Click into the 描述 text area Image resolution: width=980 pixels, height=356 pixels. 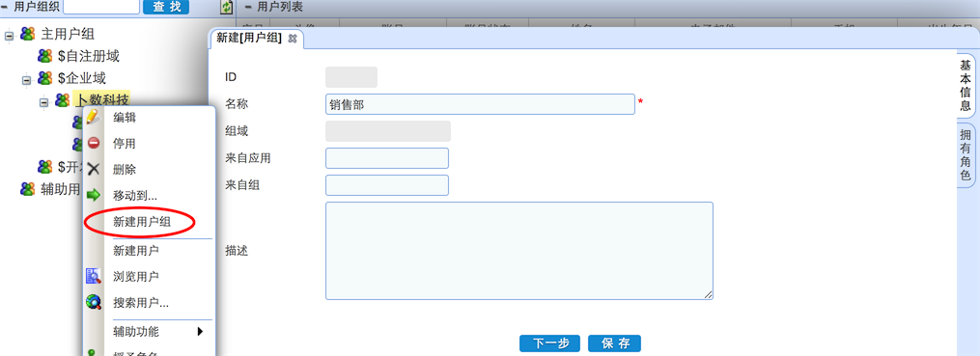[518, 251]
